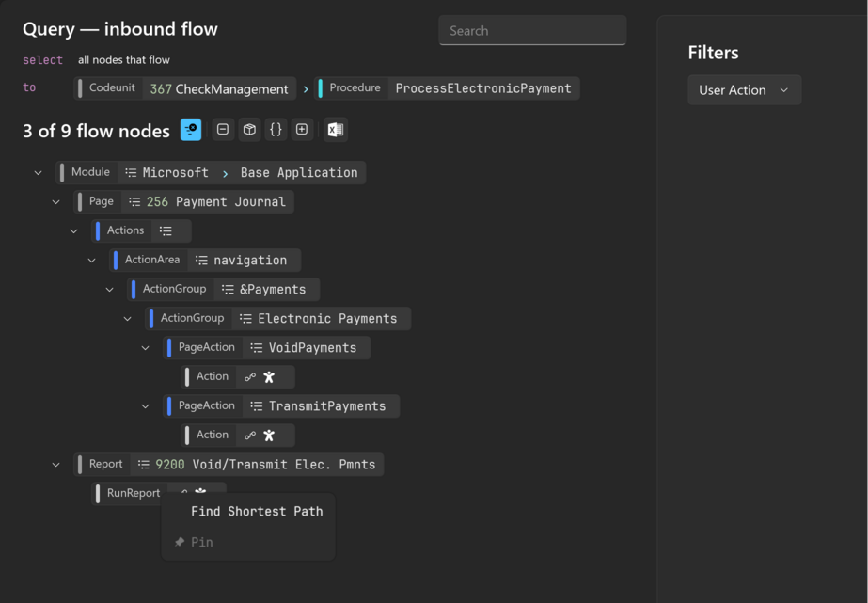Collapse the ActionGroup &Payments node

tap(110, 290)
